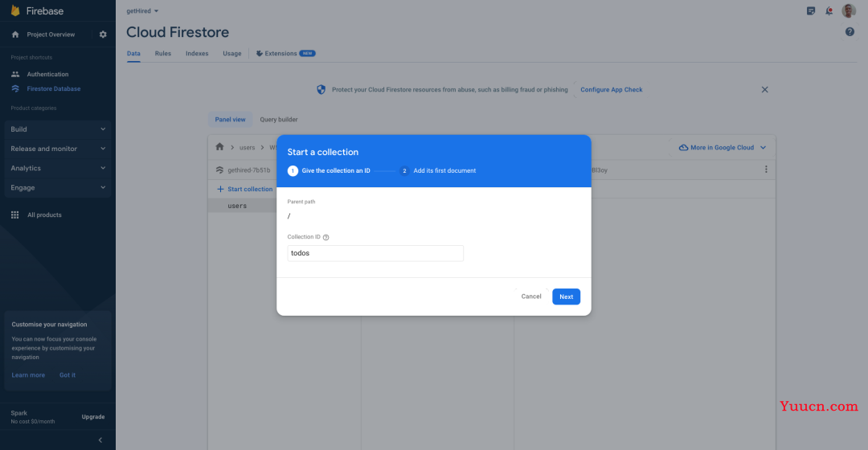Image resolution: width=868 pixels, height=450 pixels.
Task: Open the All products grid icon
Action: 15,215
